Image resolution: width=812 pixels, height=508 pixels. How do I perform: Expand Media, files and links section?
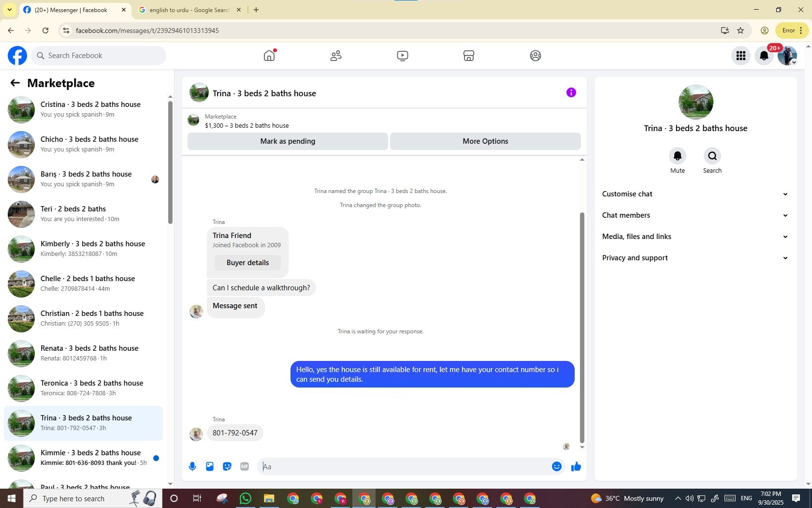[695, 237]
